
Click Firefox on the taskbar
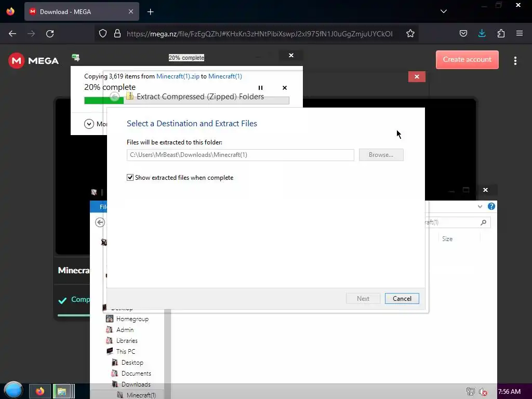tap(40, 391)
